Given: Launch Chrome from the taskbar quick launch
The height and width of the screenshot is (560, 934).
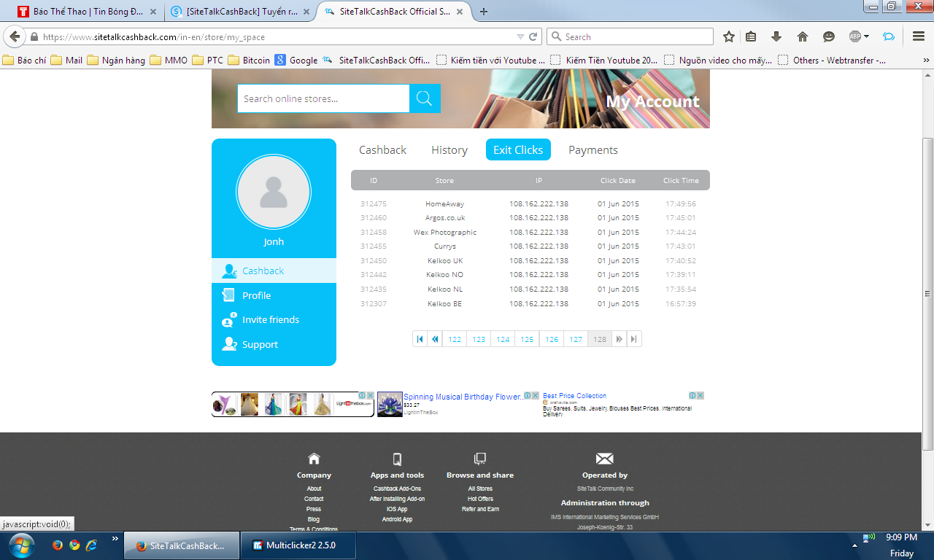Looking at the screenshot, I should pos(74,545).
